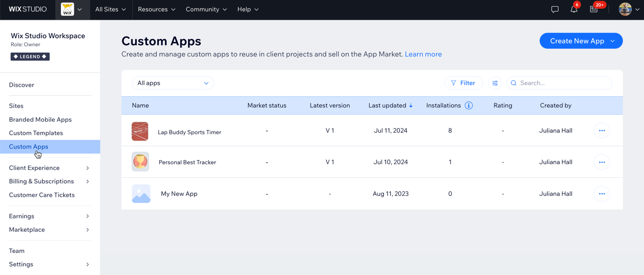This screenshot has height=275, width=644.
Task: Click the Last updated sort arrow
Action: (411, 106)
